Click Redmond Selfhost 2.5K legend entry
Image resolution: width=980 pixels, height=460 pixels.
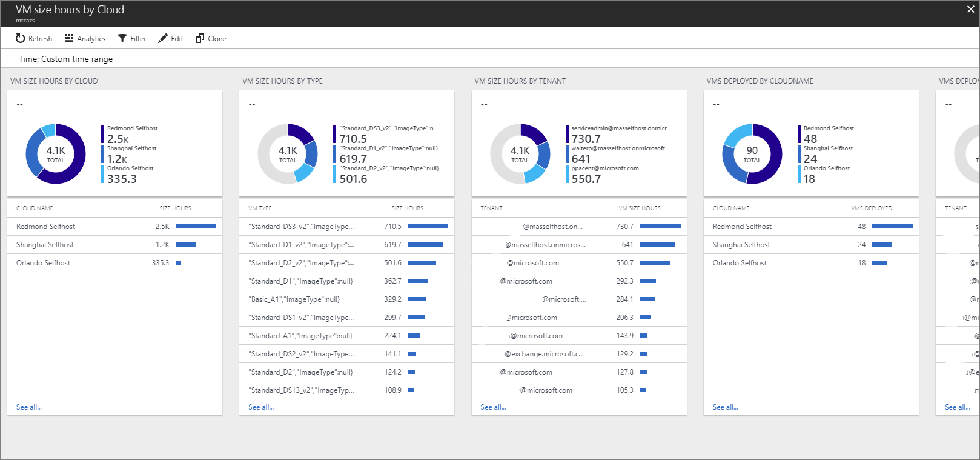130,135
